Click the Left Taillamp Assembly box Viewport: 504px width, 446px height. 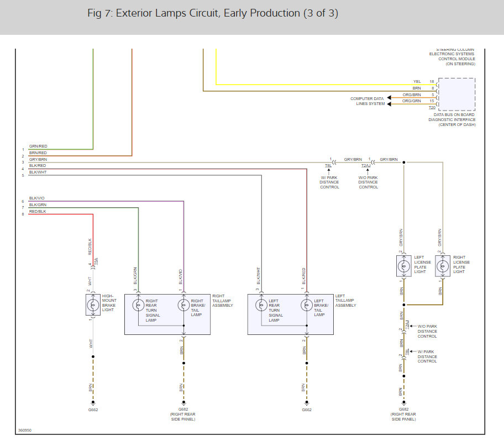tap(291, 314)
